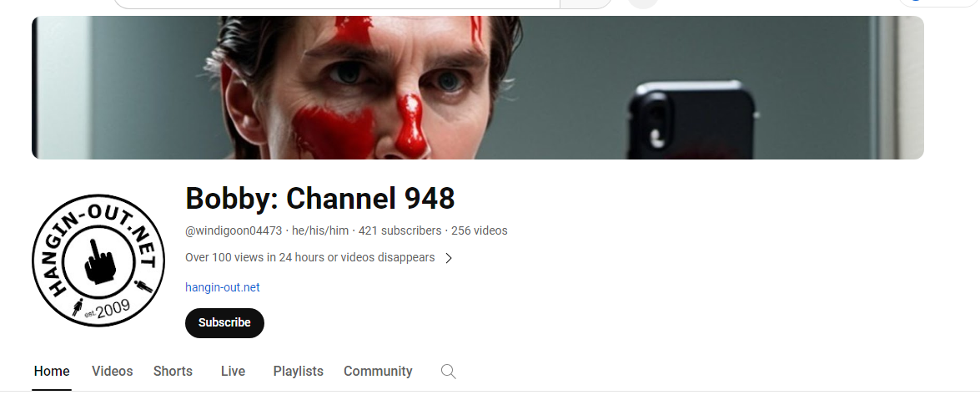Open the Shorts tab

coord(173,372)
